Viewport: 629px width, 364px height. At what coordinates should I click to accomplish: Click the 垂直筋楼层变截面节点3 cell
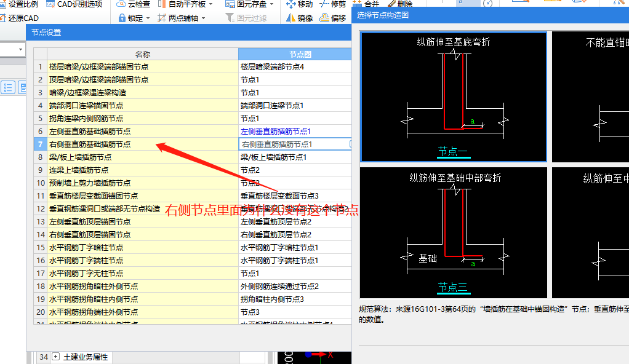pos(295,196)
